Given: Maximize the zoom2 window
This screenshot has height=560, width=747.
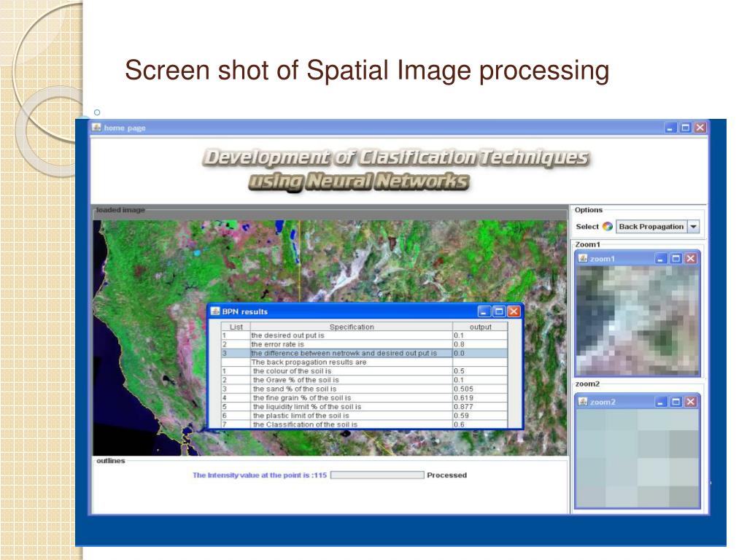Looking at the screenshot, I should pyautogui.click(x=676, y=402).
